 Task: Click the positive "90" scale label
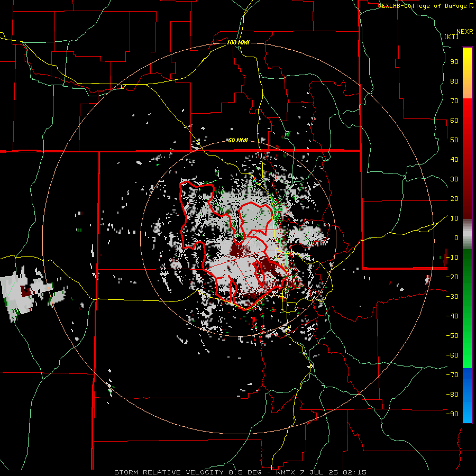pyautogui.click(x=454, y=62)
